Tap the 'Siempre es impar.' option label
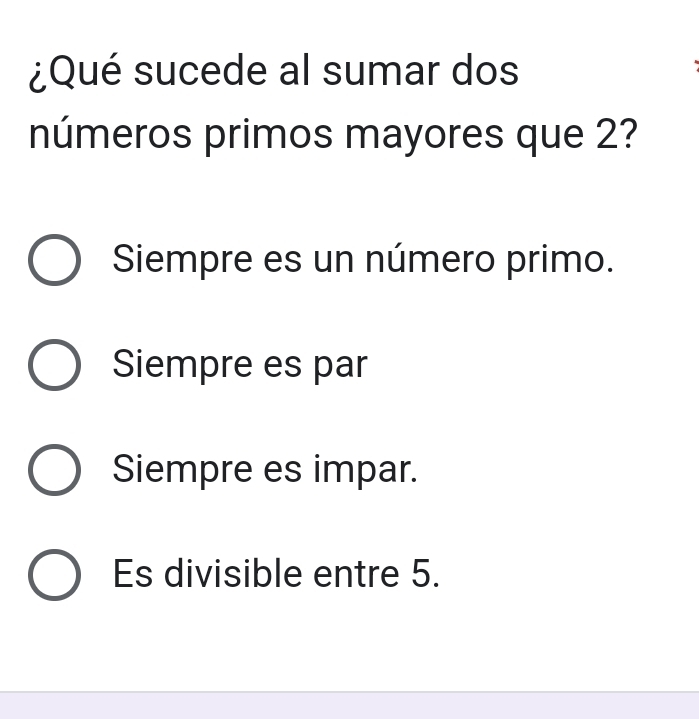The height and width of the screenshot is (719, 699). [x=265, y=468]
